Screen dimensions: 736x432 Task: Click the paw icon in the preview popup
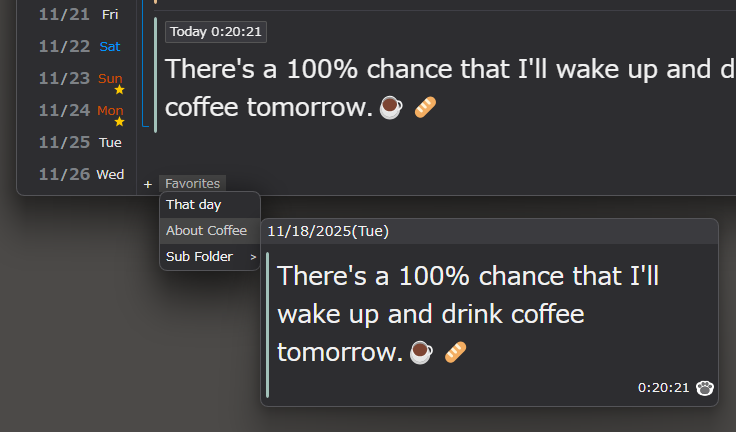tap(705, 387)
